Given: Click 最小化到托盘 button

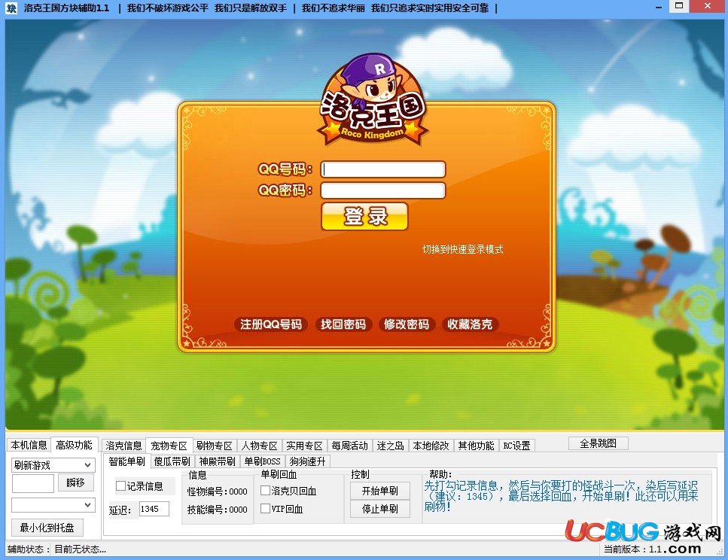Looking at the screenshot, I should click(x=47, y=528).
